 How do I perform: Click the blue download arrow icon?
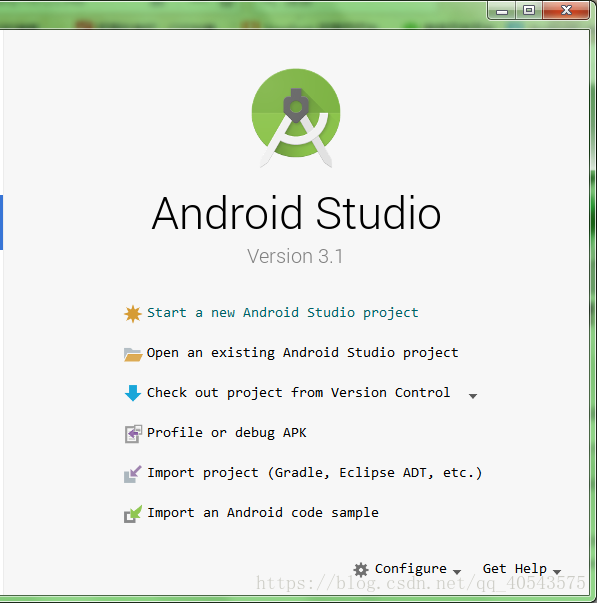[x=133, y=393]
